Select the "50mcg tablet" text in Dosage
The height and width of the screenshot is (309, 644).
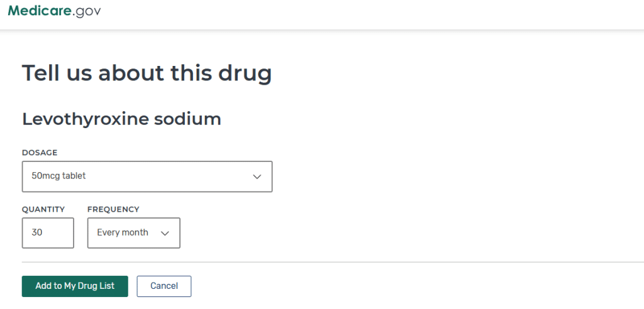click(x=58, y=176)
